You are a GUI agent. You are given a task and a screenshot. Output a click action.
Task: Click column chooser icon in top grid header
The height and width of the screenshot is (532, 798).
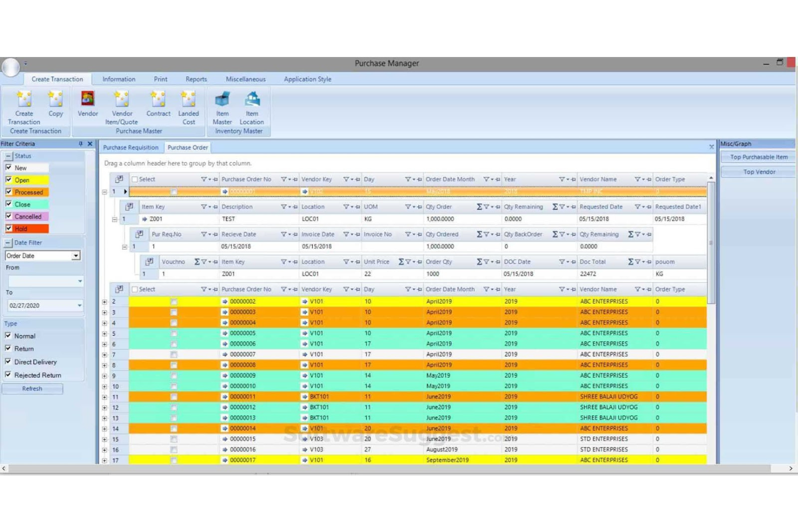pos(119,179)
